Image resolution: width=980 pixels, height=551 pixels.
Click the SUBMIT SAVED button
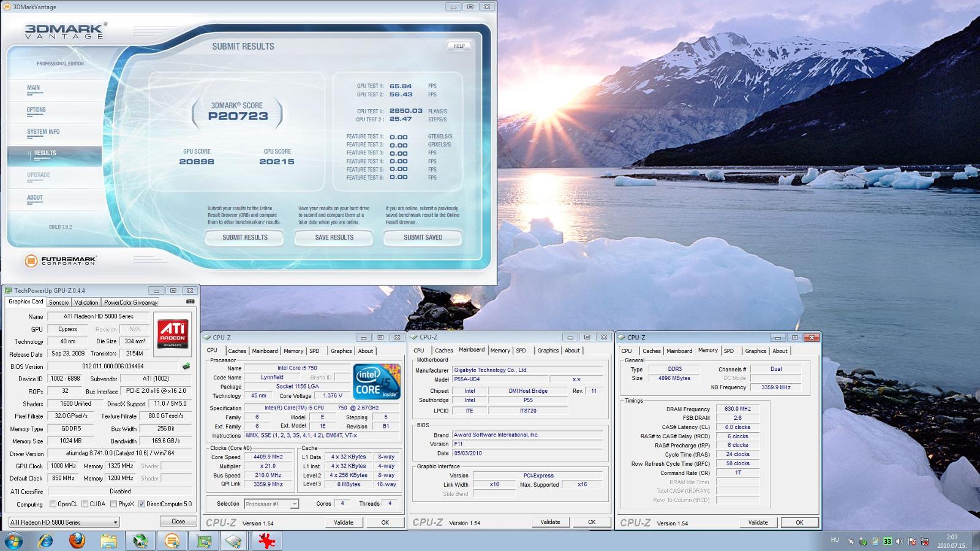pos(423,237)
